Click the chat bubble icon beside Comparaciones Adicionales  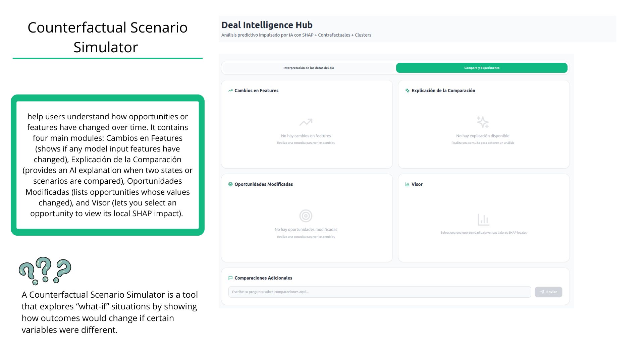coord(230,278)
